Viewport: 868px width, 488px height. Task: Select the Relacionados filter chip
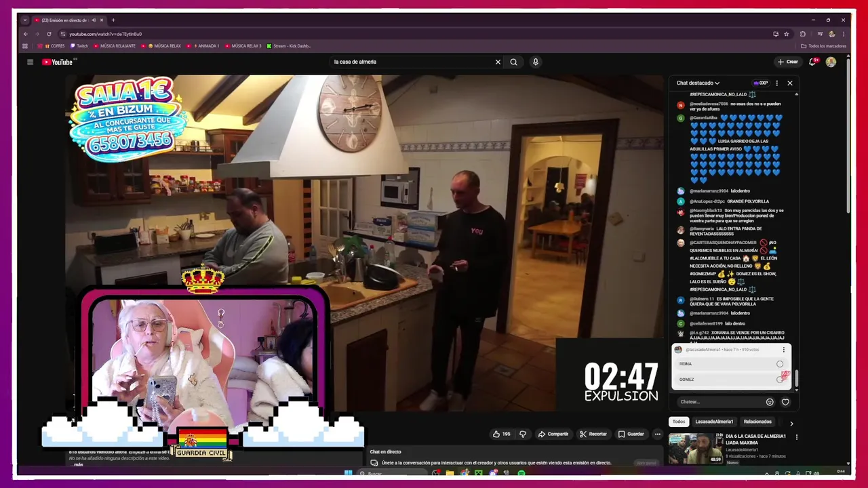(x=757, y=422)
